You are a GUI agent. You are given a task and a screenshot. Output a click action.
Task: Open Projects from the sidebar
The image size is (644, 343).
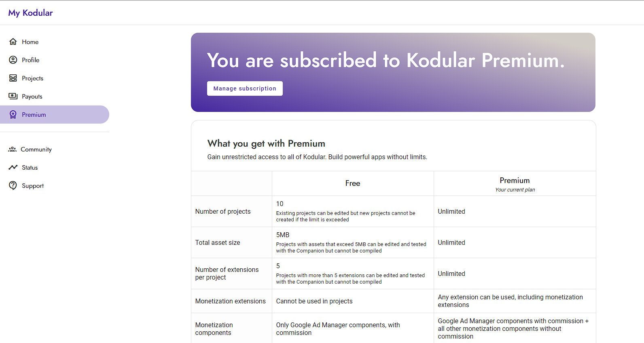[x=32, y=78]
